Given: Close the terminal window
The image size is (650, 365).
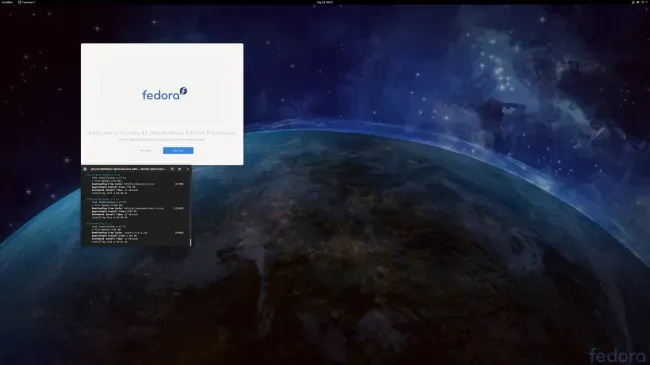Looking at the screenshot, I should (x=188, y=169).
